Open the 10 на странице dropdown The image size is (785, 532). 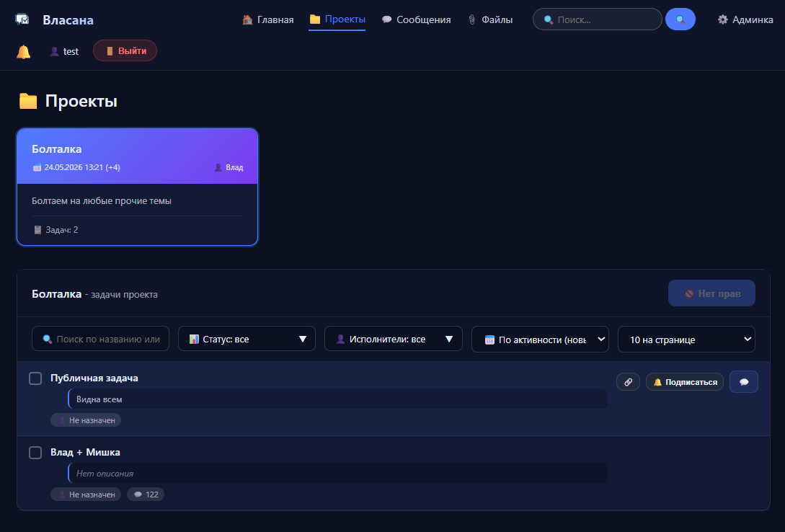[x=686, y=340]
